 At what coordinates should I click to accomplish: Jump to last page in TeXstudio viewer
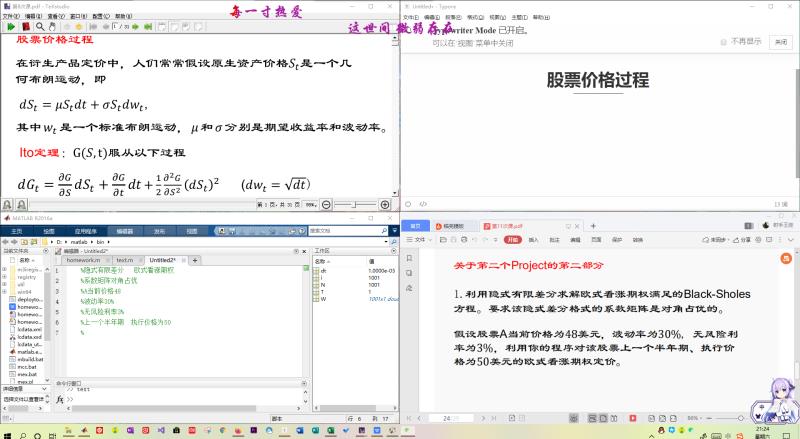pos(148,27)
